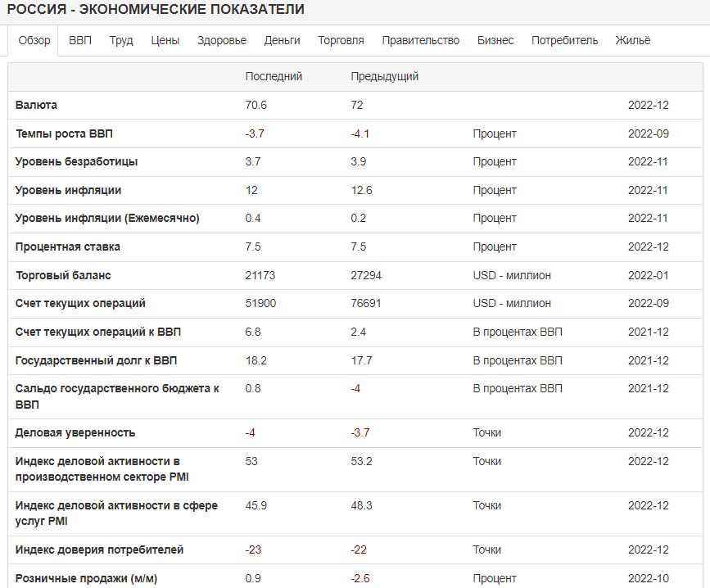Switch to the Торговля tab

click(x=341, y=41)
